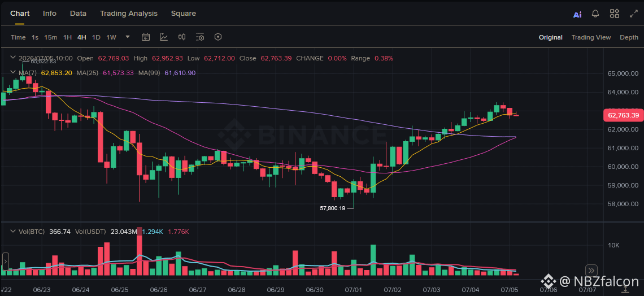644x296 pixels.
Task: Open the indicator display settings list icon
Action: pyautogui.click(x=200, y=37)
